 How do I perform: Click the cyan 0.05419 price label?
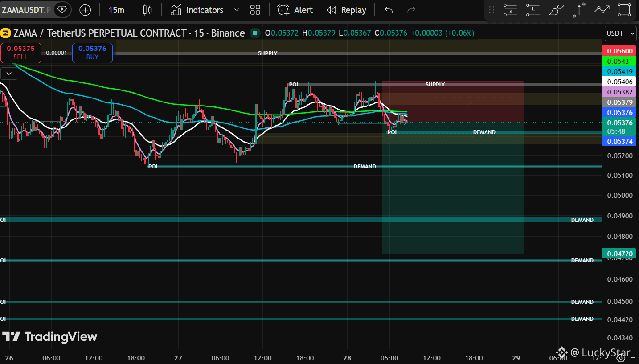619,71
